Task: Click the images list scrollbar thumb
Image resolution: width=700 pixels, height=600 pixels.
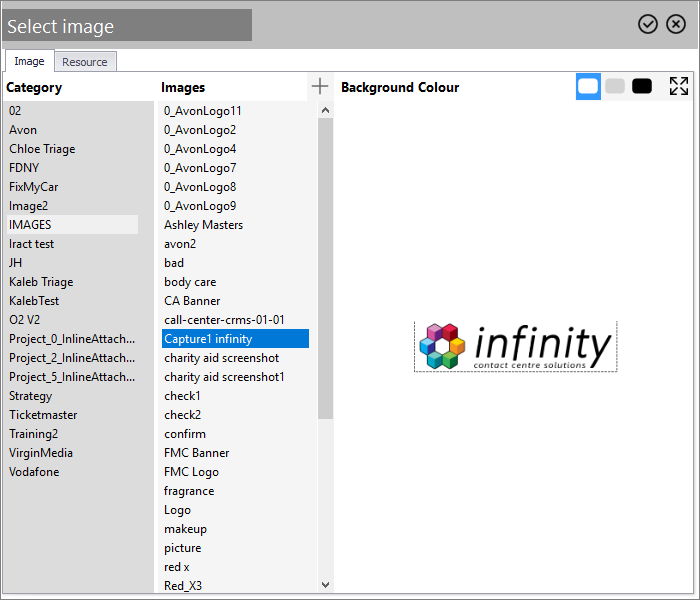Action: [x=325, y=269]
